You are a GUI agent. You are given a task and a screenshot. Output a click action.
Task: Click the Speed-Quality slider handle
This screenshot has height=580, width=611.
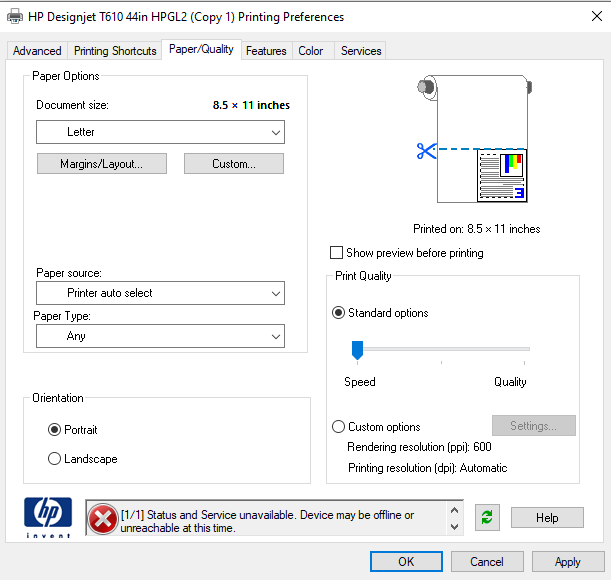pyautogui.click(x=356, y=349)
